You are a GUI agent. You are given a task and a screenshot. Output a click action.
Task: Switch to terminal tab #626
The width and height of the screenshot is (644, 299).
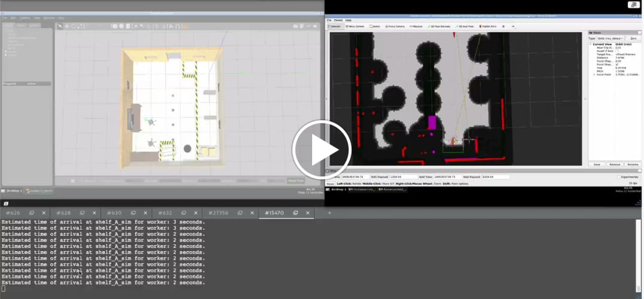pyautogui.click(x=13, y=213)
